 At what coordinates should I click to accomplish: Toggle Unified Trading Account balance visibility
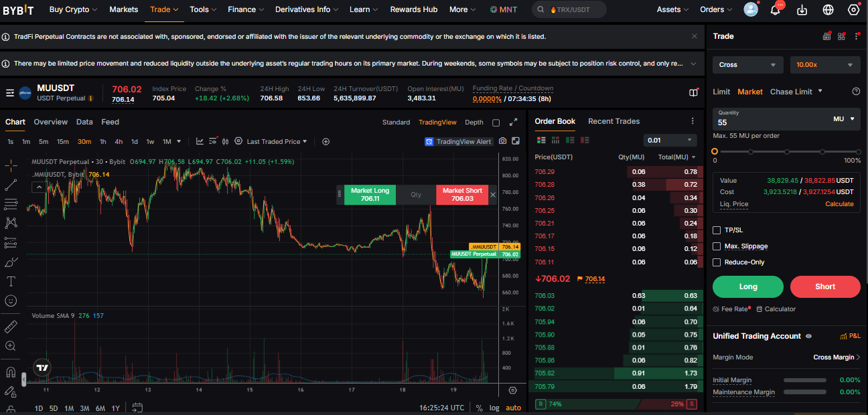(x=808, y=336)
